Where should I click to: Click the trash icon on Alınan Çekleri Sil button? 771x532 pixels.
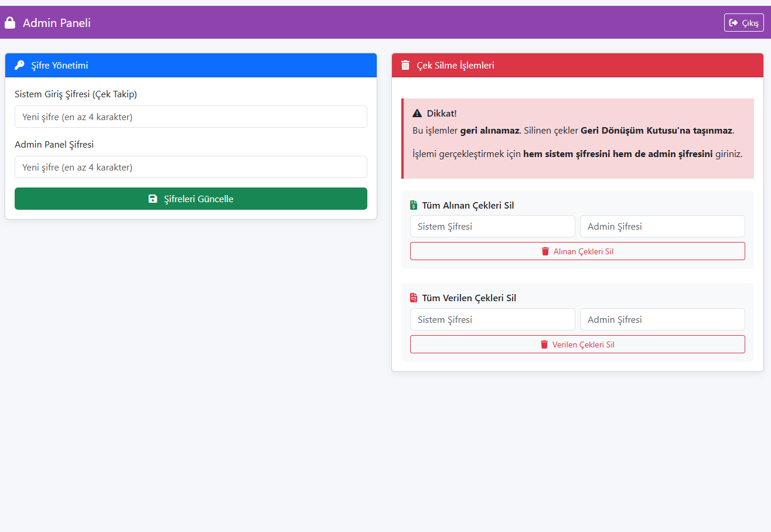pyautogui.click(x=545, y=251)
